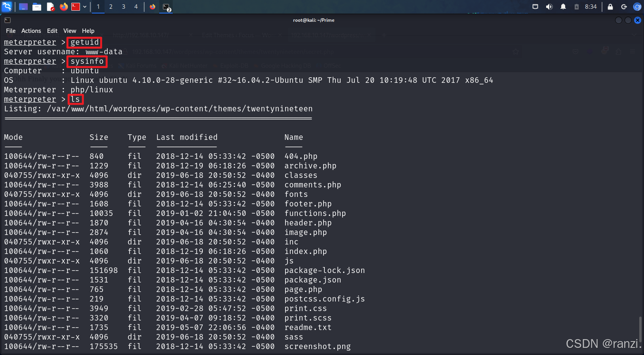This screenshot has width=644, height=355.
Task: Expand the terminal launcher dropdown arrow
Action: point(85,7)
